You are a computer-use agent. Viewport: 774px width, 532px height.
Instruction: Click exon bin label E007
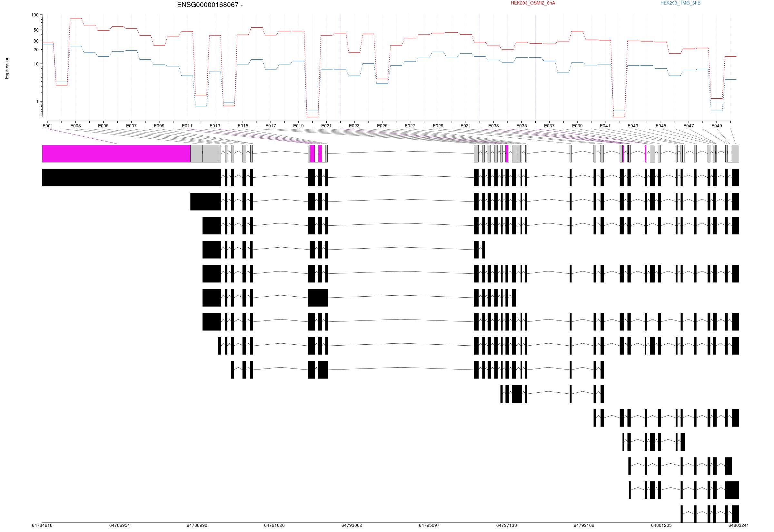pyautogui.click(x=131, y=126)
